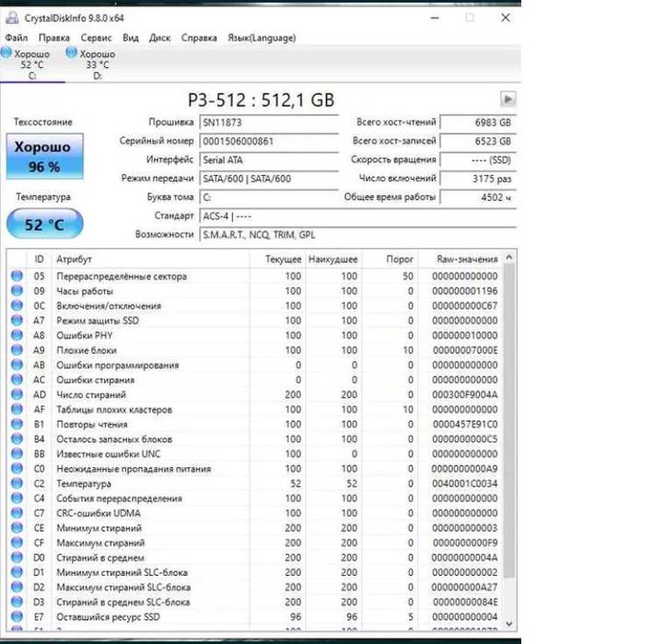Click the status icon for AD Число стираний
The width and height of the screenshot is (665, 644).
[x=17, y=394]
